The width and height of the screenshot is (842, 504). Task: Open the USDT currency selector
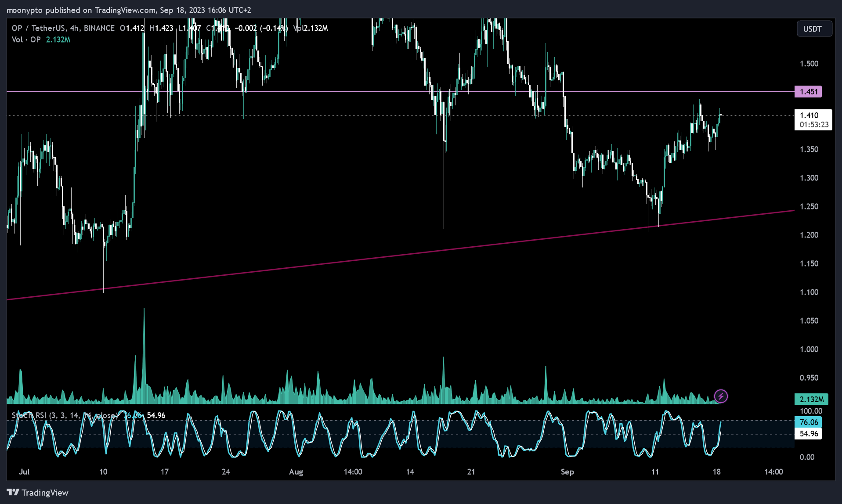click(x=814, y=29)
